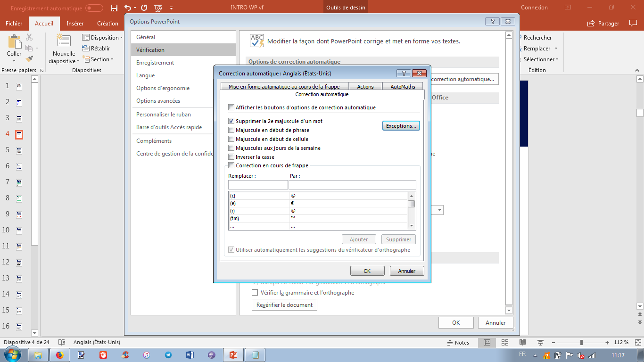This screenshot has height=362, width=644.
Task: Check Inverser la casse option
Action: (231, 157)
